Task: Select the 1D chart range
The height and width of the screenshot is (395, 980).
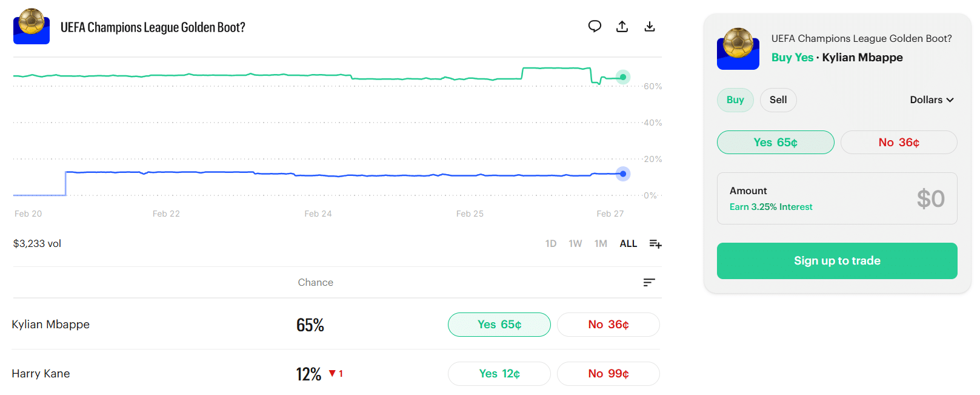Action: coord(550,243)
